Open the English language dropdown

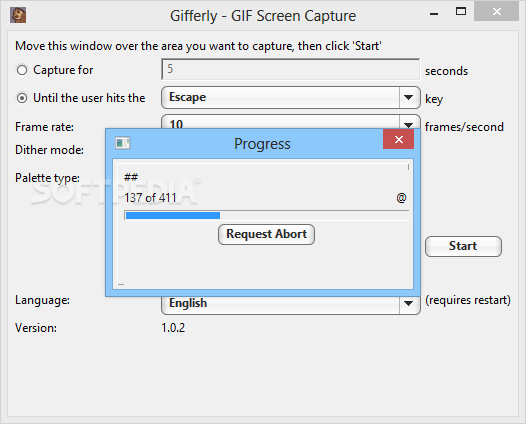tap(291, 304)
